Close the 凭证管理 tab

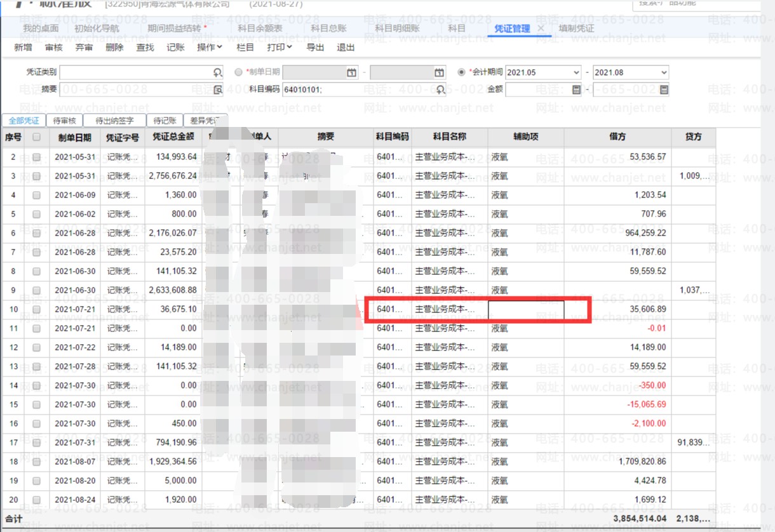click(x=541, y=29)
